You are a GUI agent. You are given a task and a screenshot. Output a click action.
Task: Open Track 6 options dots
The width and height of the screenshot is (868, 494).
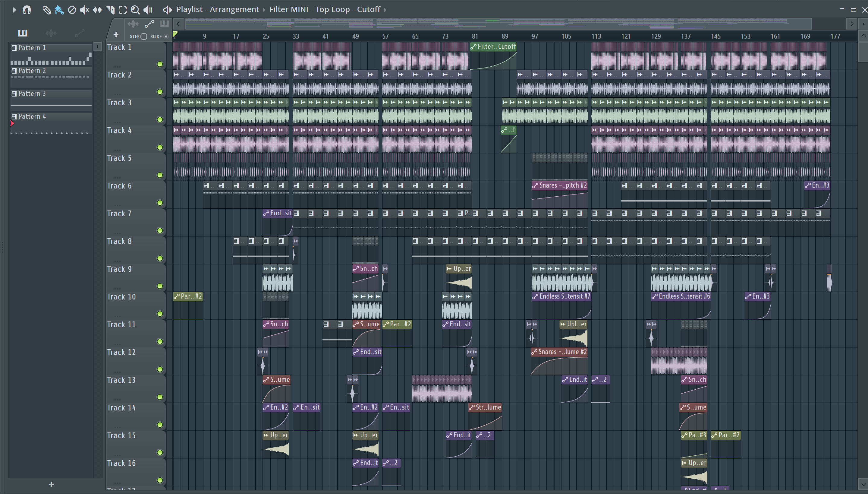[118, 205]
